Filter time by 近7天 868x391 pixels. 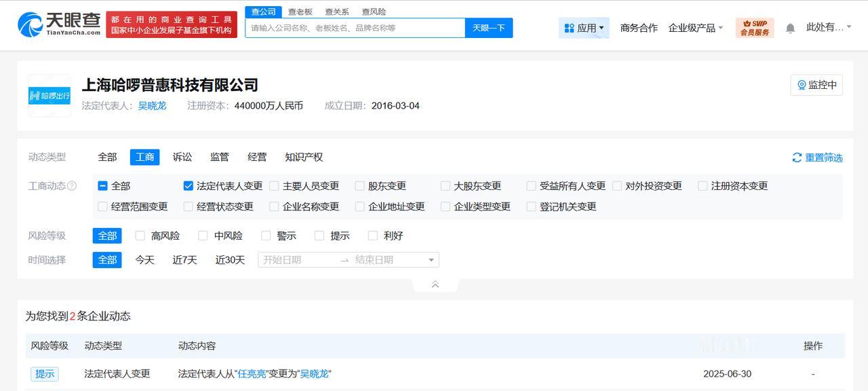click(184, 260)
